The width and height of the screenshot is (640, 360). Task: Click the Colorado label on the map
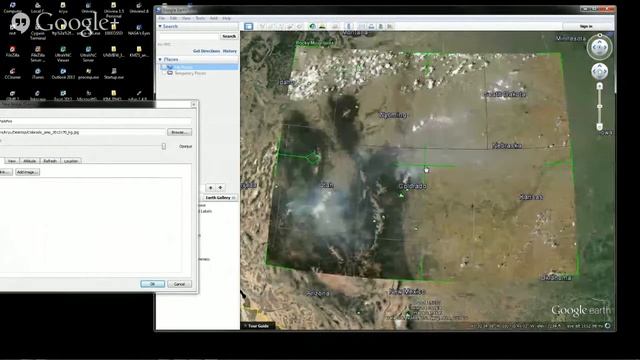(413, 186)
